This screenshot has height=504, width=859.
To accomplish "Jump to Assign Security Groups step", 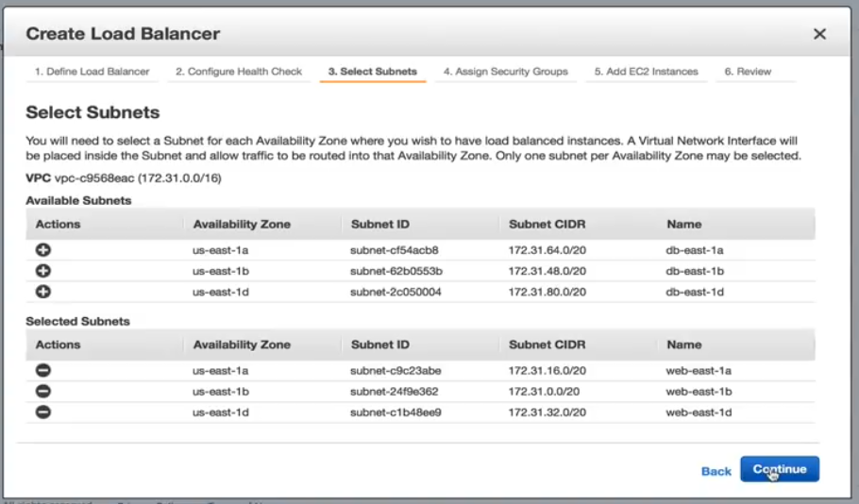I will click(506, 72).
